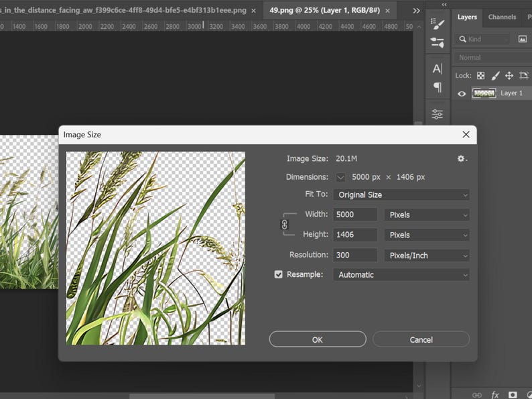Click the Height input field

point(355,235)
